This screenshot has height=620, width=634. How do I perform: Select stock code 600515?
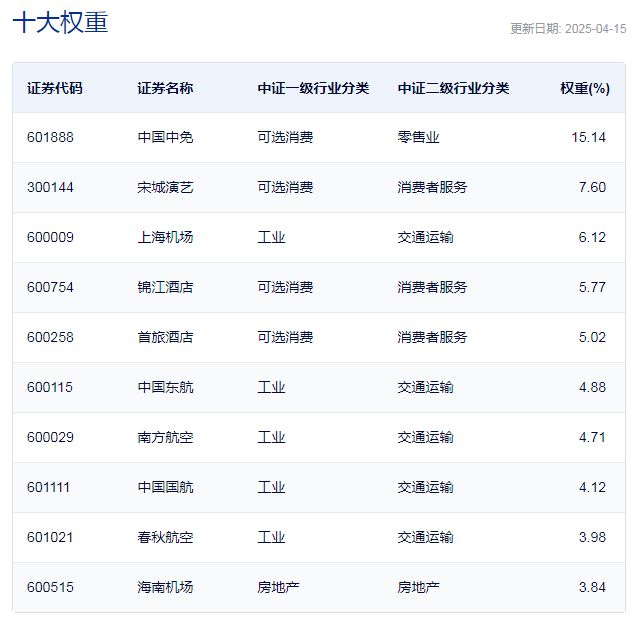pos(50,587)
